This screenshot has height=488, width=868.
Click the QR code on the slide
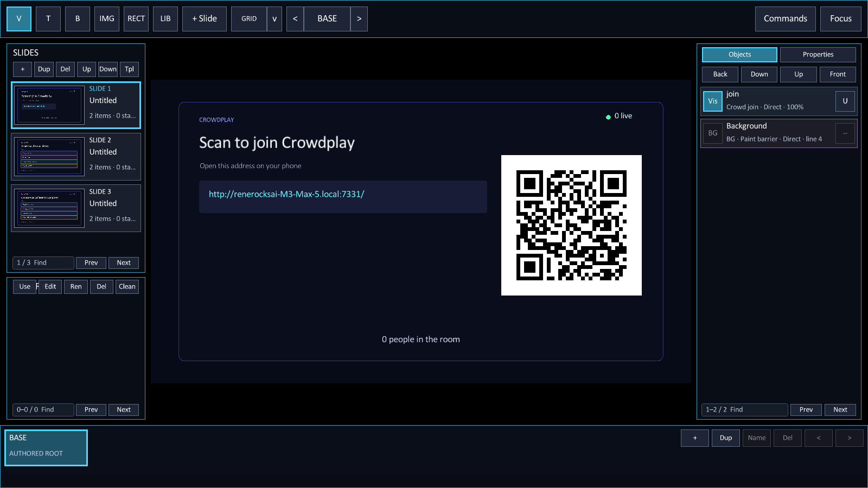pos(571,226)
